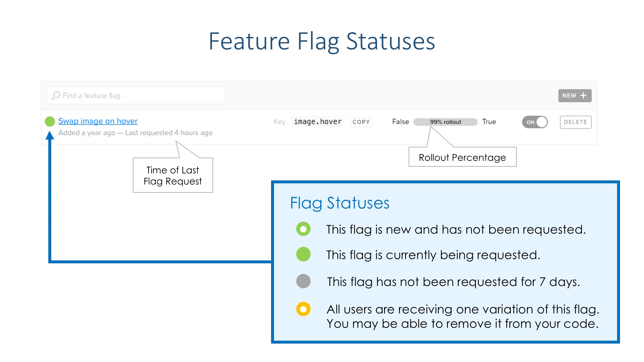Click the COPY button next to the key

[361, 122]
